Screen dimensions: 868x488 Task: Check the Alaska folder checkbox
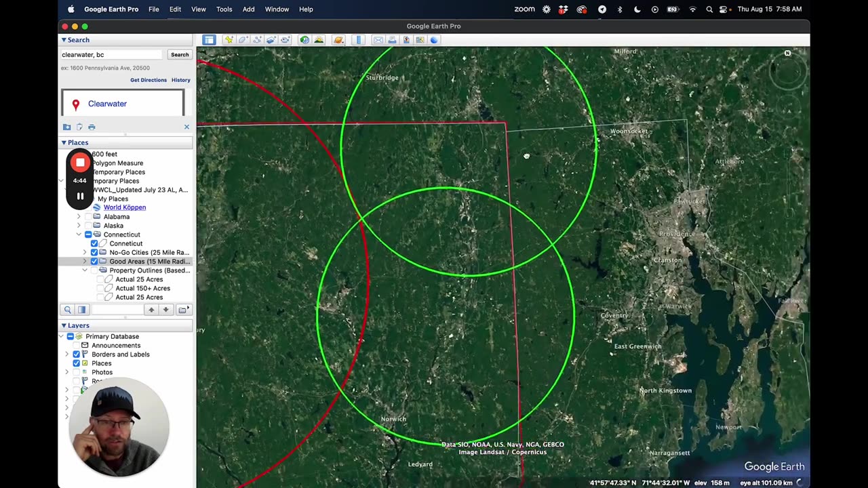[x=88, y=226]
